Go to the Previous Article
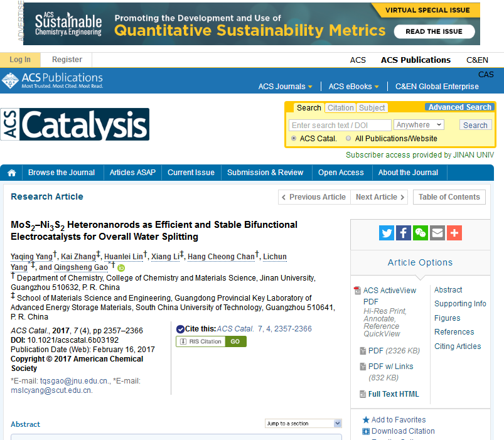Viewport: 504px width, 440px height. [314, 197]
